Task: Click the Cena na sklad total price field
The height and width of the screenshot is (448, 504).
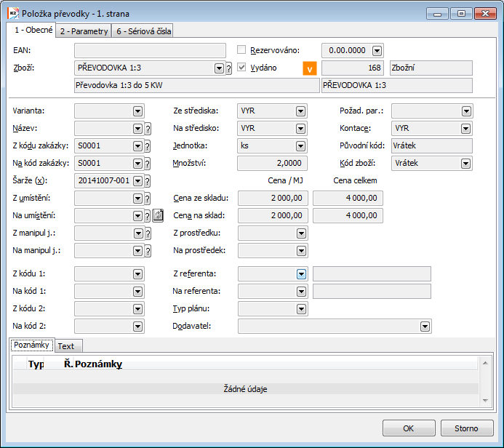Action: [348, 215]
